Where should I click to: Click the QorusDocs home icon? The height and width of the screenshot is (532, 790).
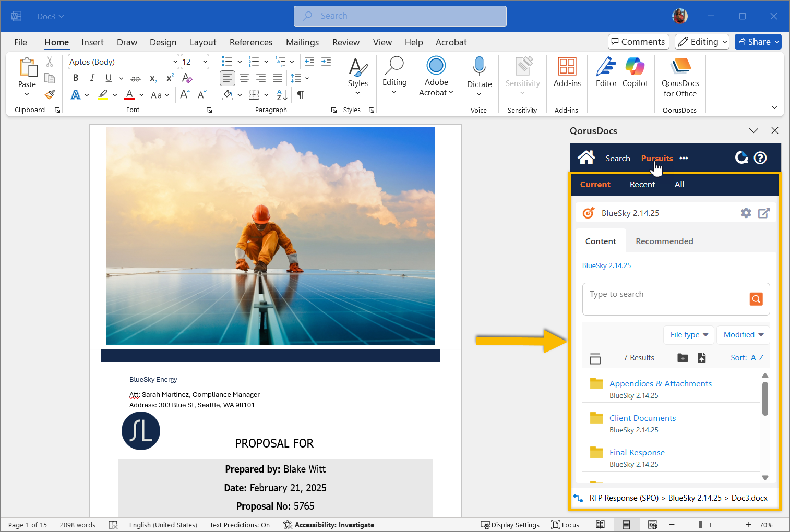[x=586, y=158]
